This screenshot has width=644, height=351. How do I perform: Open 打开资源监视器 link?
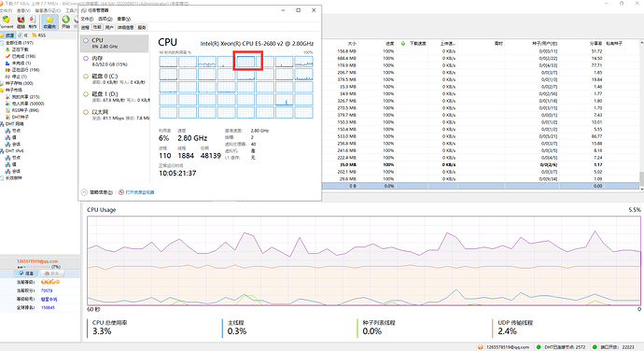[x=140, y=192]
